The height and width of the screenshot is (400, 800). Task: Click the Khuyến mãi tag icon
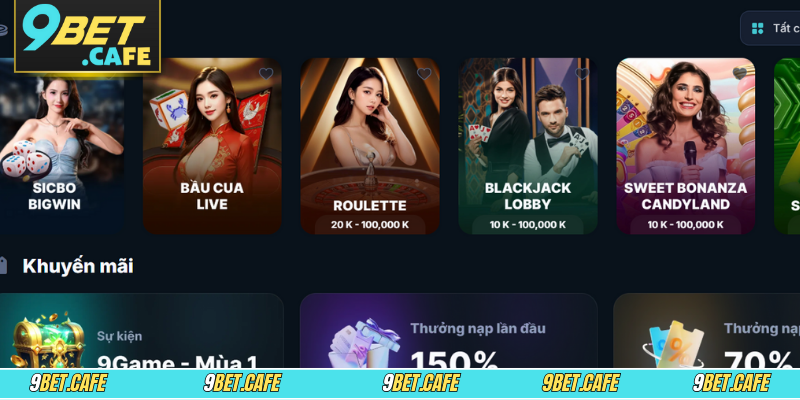(x=3, y=266)
